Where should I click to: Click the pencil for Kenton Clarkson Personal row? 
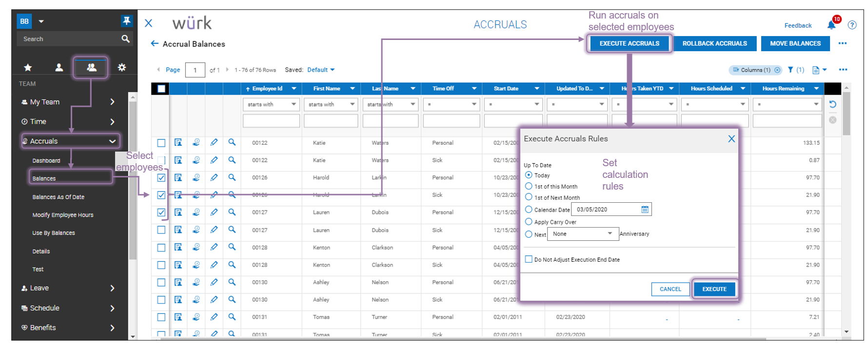pyautogui.click(x=214, y=247)
